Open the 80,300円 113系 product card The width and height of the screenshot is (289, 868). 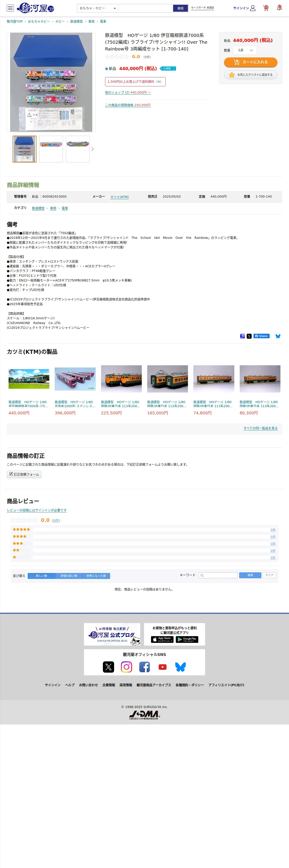click(x=260, y=390)
